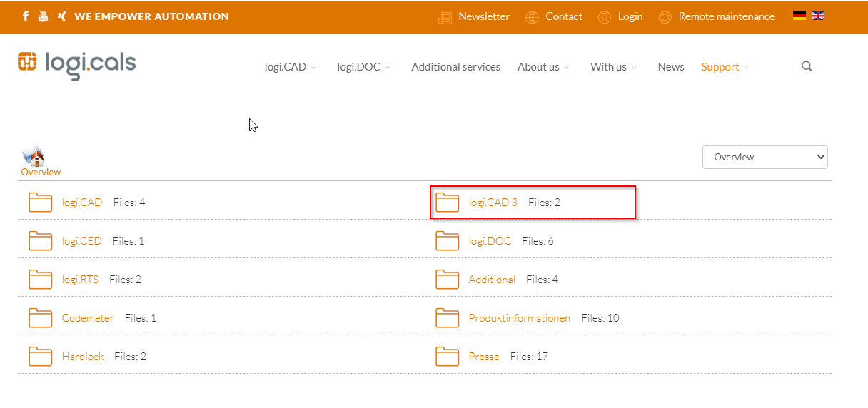Open the Codemeter category link
Image resolution: width=868 pixels, height=408 pixels.
[88, 318]
